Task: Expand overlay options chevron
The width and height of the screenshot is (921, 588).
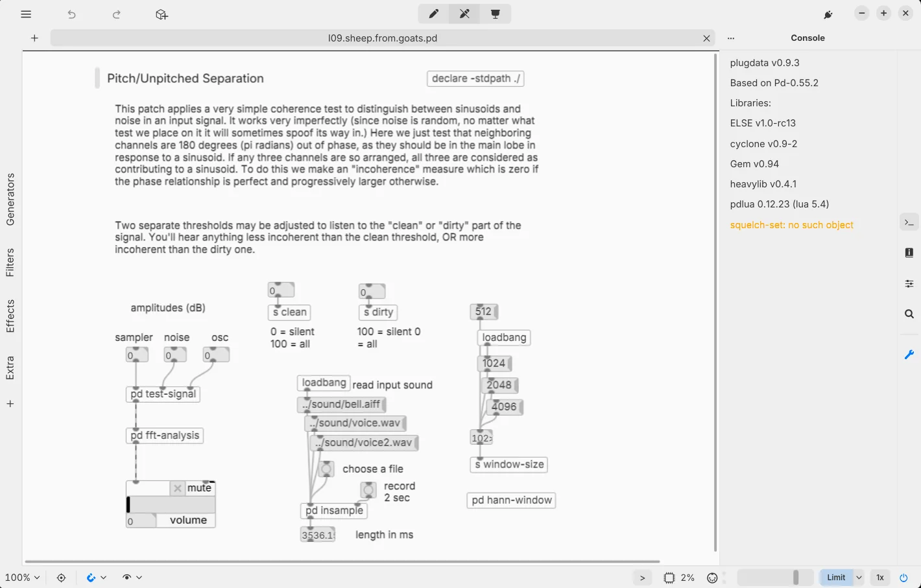Action: click(x=139, y=577)
